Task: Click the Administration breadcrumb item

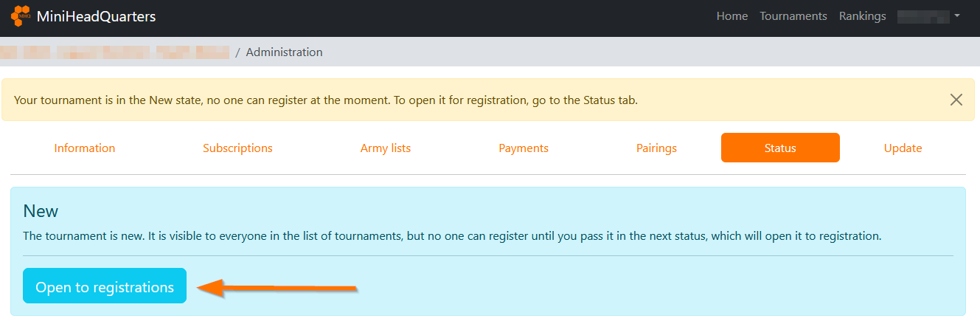Action: coord(284,52)
